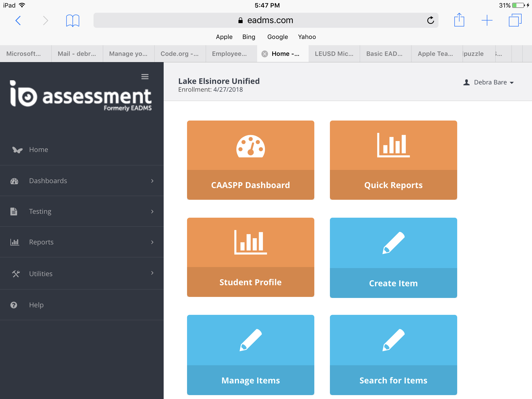Viewport: 532px width, 399px height.
Task: Tap the Safari share icon
Action: [459, 20]
